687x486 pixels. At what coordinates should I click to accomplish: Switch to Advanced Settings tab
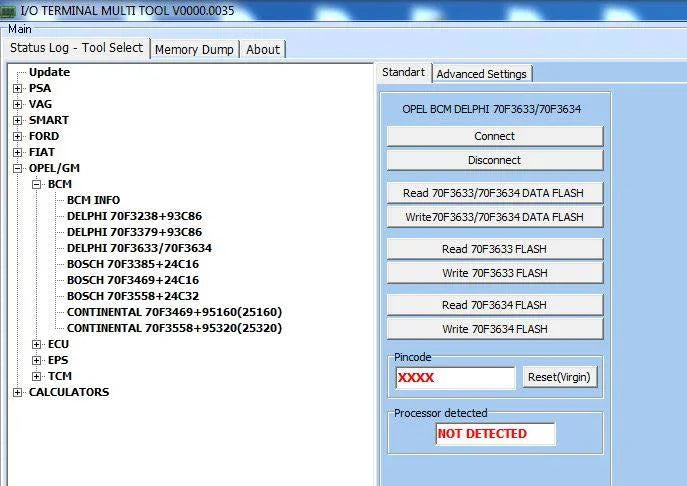tap(481, 73)
